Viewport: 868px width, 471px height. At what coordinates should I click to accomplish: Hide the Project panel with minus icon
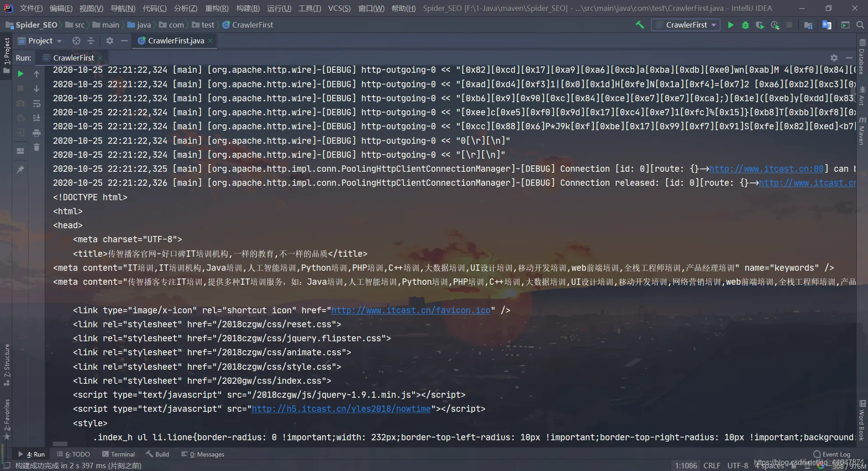tap(124, 41)
